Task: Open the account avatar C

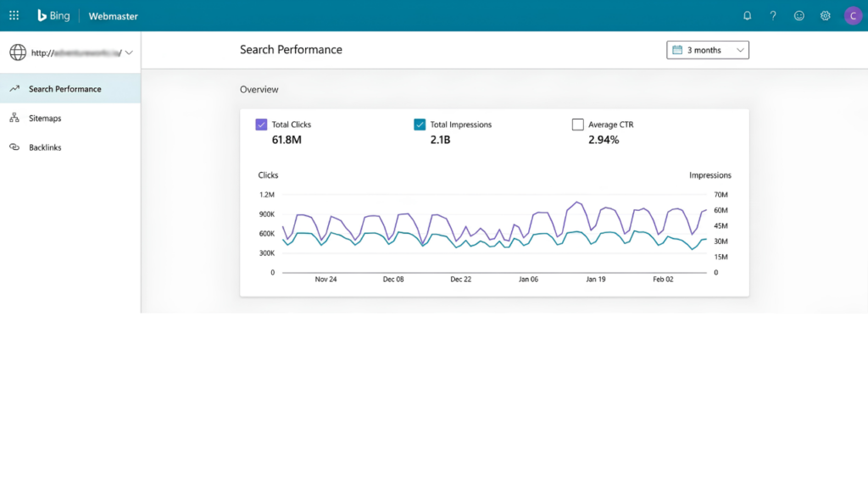Action: click(853, 15)
